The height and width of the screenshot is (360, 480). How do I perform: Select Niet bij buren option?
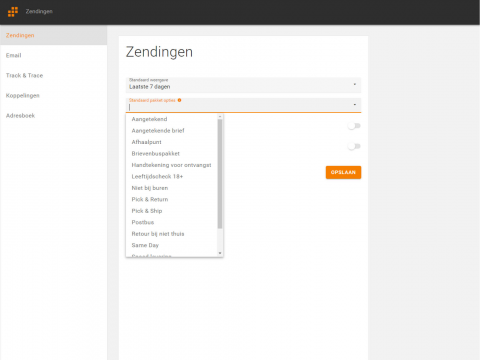171,188
